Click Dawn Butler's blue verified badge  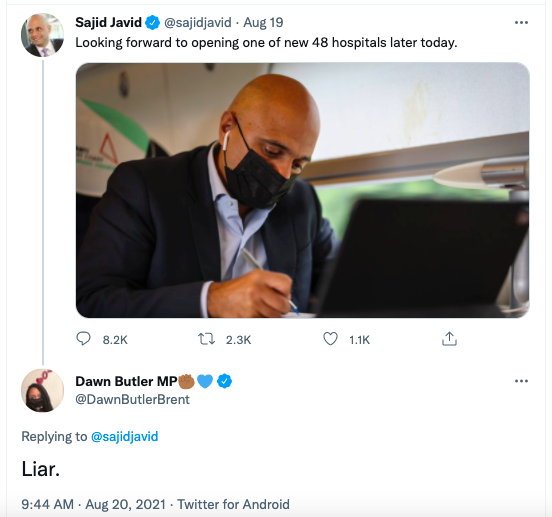[225, 381]
